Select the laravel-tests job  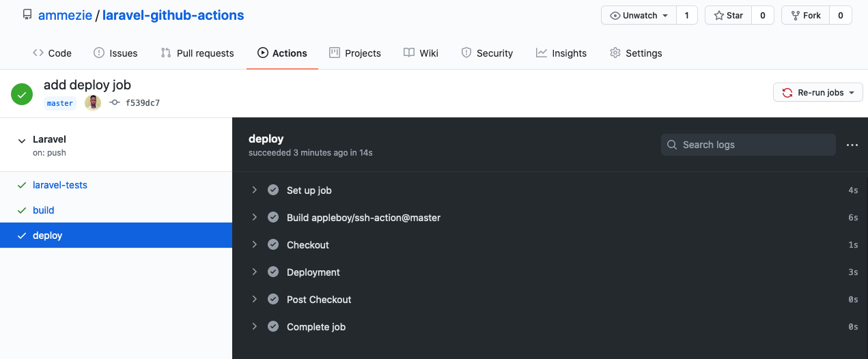click(x=60, y=185)
